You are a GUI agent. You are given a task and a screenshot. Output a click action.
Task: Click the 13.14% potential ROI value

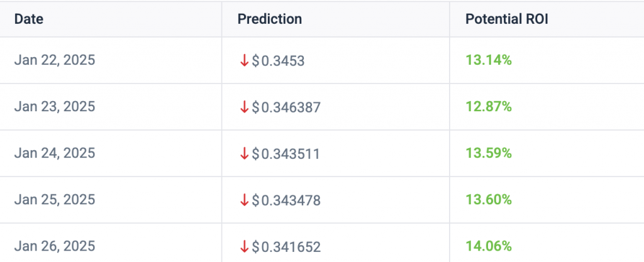coord(488,60)
